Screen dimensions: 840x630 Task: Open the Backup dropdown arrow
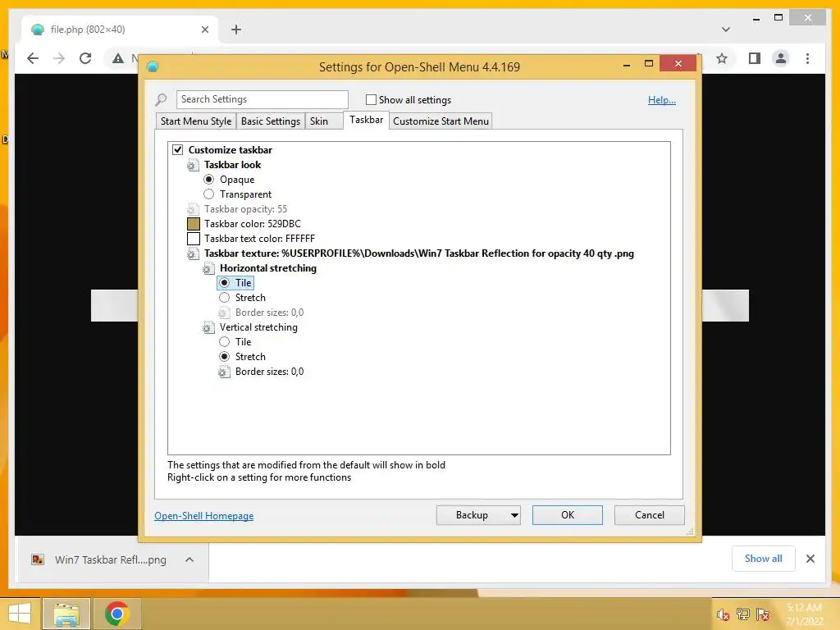514,515
